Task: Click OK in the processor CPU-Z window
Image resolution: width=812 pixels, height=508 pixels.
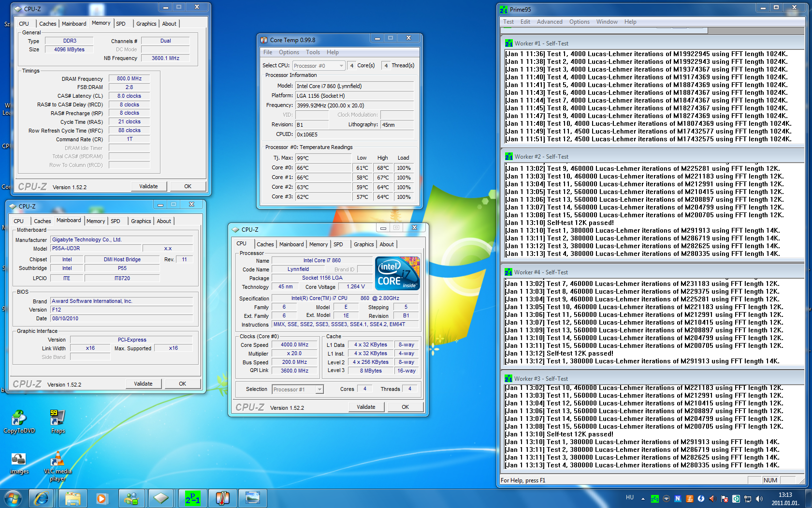Action: pyautogui.click(x=405, y=407)
